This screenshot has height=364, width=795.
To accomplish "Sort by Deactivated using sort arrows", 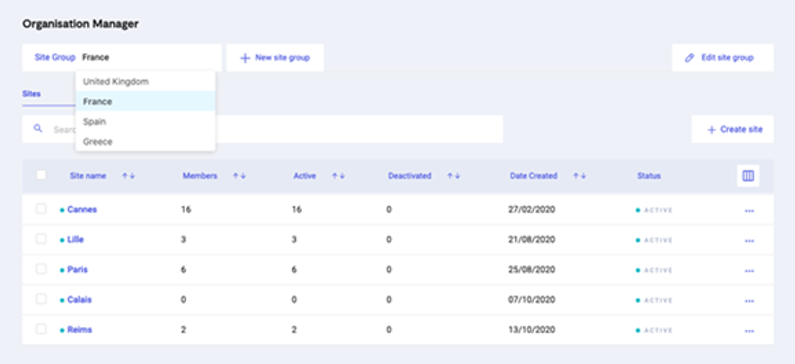I will [x=453, y=176].
